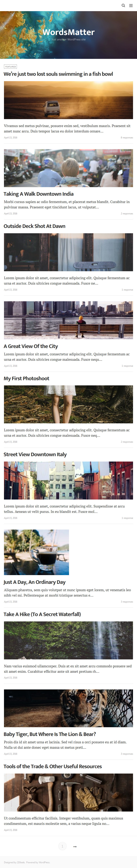
Task: Click the WordsMatter site title
Action: click(x=68, y=32)
